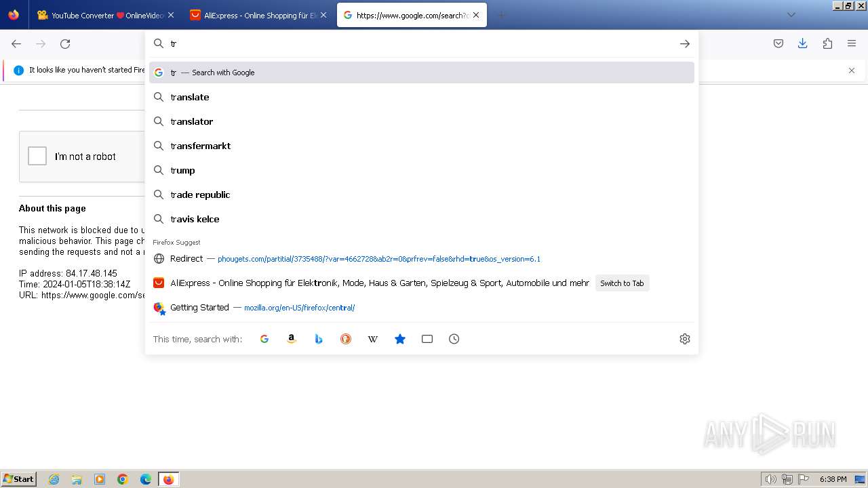This screenshot has height=488, width=868.
Task: Switch to the YouTube Converter tab
Action: 106,15
